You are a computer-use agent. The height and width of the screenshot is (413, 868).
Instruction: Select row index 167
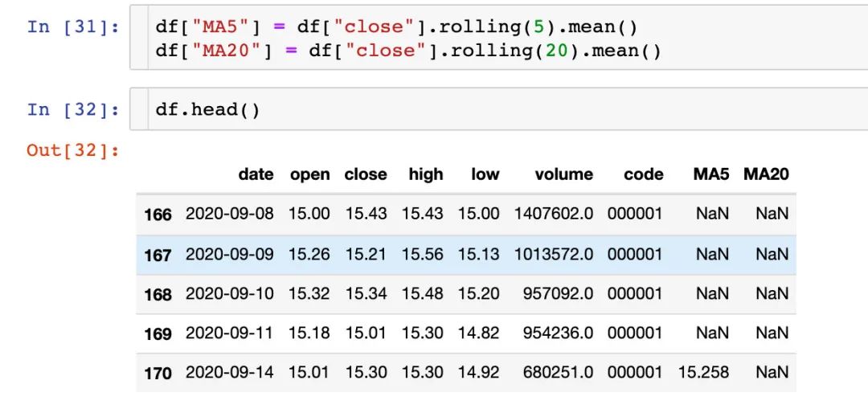coord(158,255)
